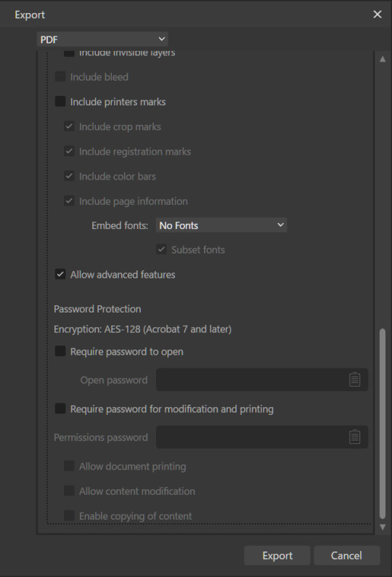Enable Include printers marks checkbox
392x577 pixels.
tap(60, 101)
